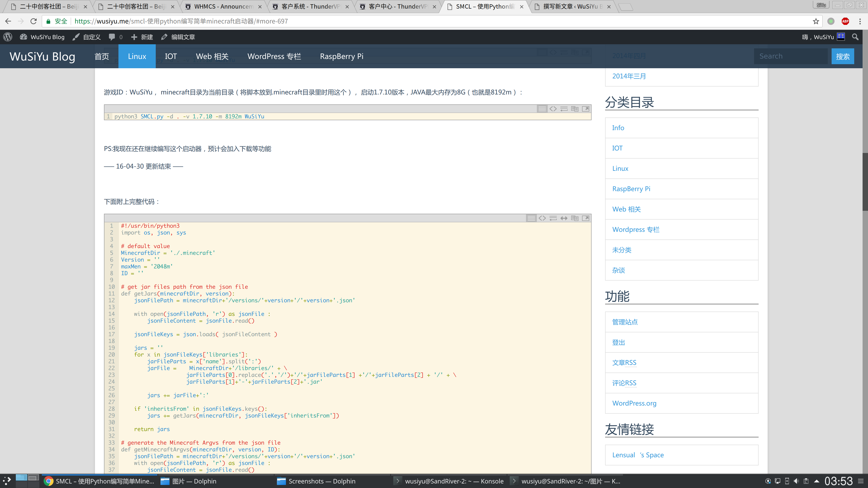Open the WordPress.org link
The width and height of the screenshot is (868, 488).
pyautogui.click(x=634, y=403)
